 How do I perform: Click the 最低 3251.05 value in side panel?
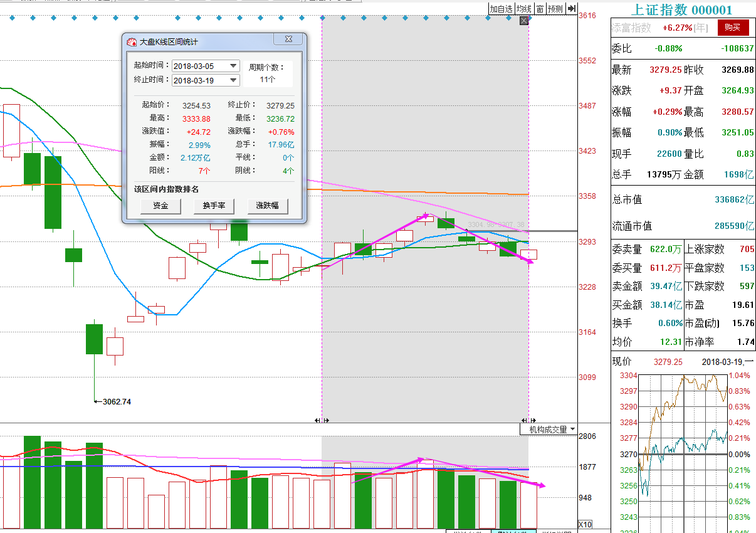(737, 133)
